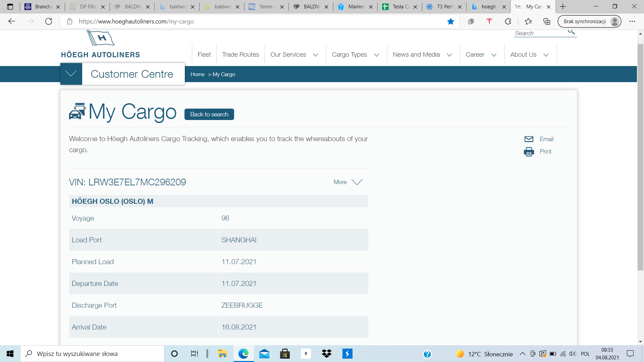Switch to the Tesla Ca browser tab
The height and width of the screenshot is (362, 644).
(x=399, y=7)
